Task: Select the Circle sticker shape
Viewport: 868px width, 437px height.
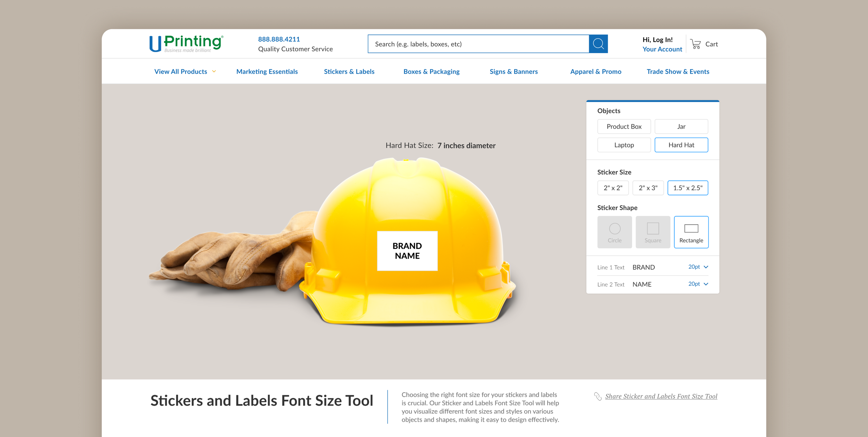Action: click(x=614, y=232)
